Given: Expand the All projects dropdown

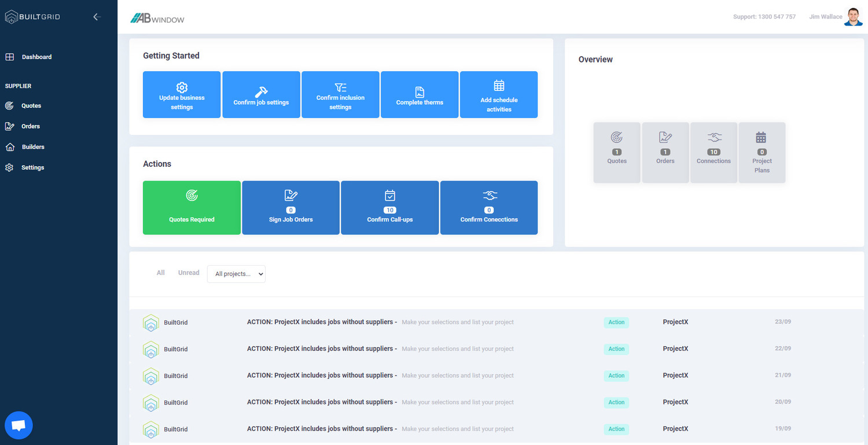Looking at the screenshot, I should [236, 274].
